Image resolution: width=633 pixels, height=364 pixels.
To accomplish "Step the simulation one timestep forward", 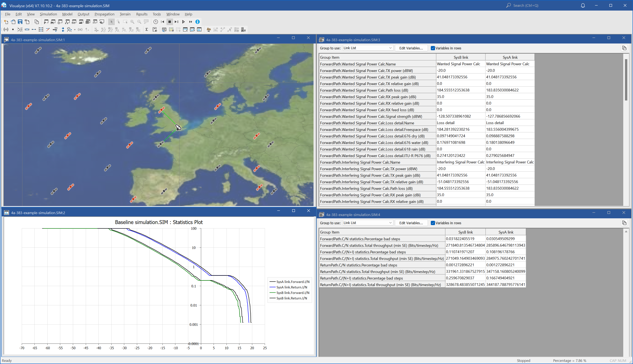I will (177, 22).
